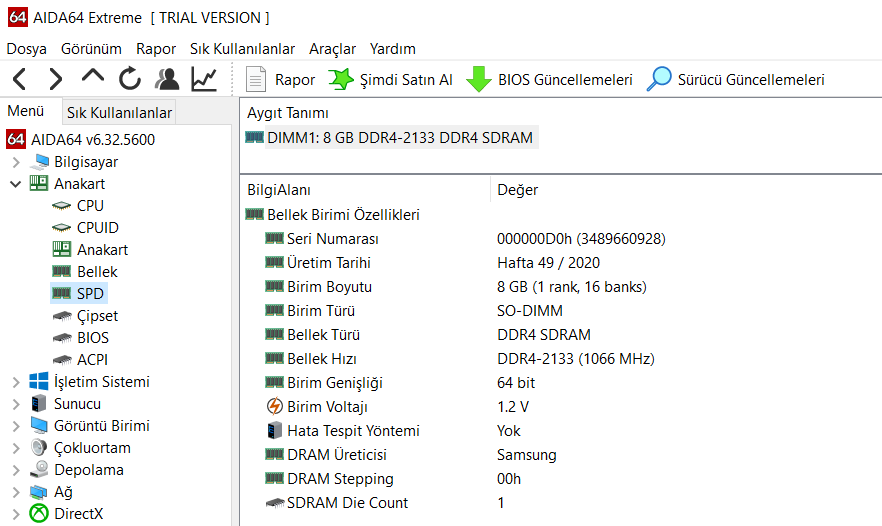The width and height of the screenshot is (882, 526).
Task: Click the Şimdi Satın Al star icon
Action: coord(341,79)
